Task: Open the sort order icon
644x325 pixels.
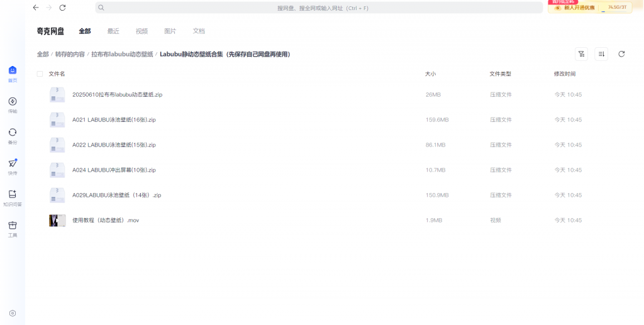Action: (x=601, y=54)
